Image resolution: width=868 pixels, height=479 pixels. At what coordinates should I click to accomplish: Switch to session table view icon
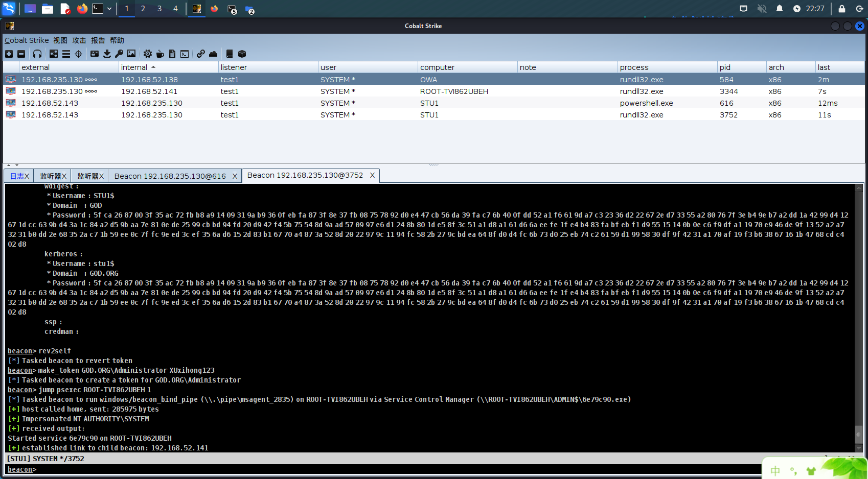(66, 54)
